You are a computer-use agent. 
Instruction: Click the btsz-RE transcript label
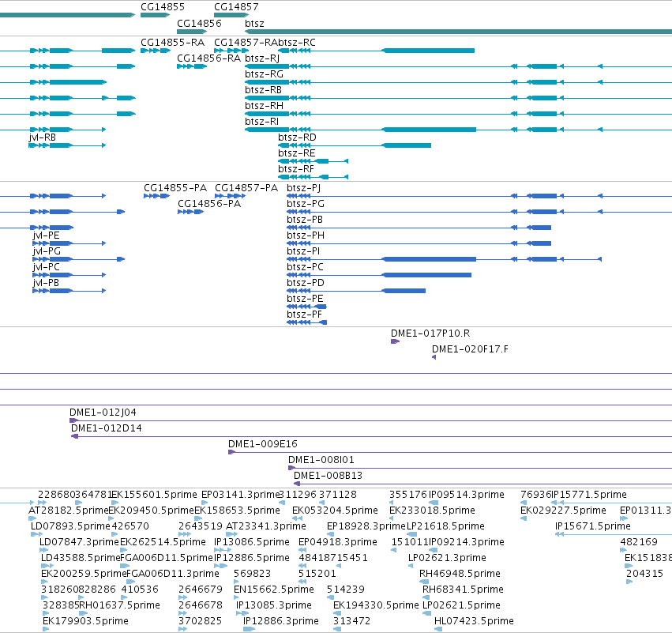(x=297, y=153)
